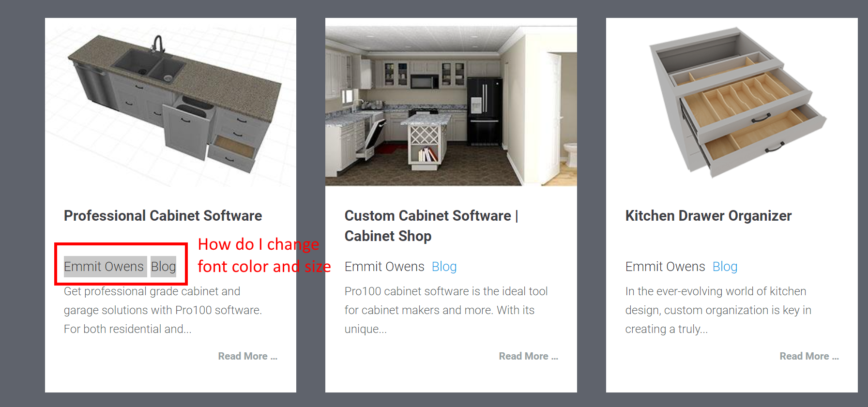Click the kitchen room render thumbnail

[451, 102]
